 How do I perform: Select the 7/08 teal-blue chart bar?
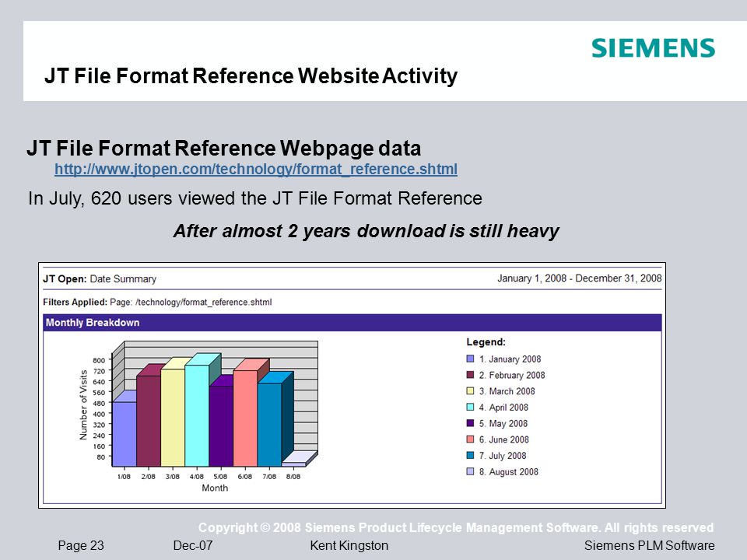270,425
